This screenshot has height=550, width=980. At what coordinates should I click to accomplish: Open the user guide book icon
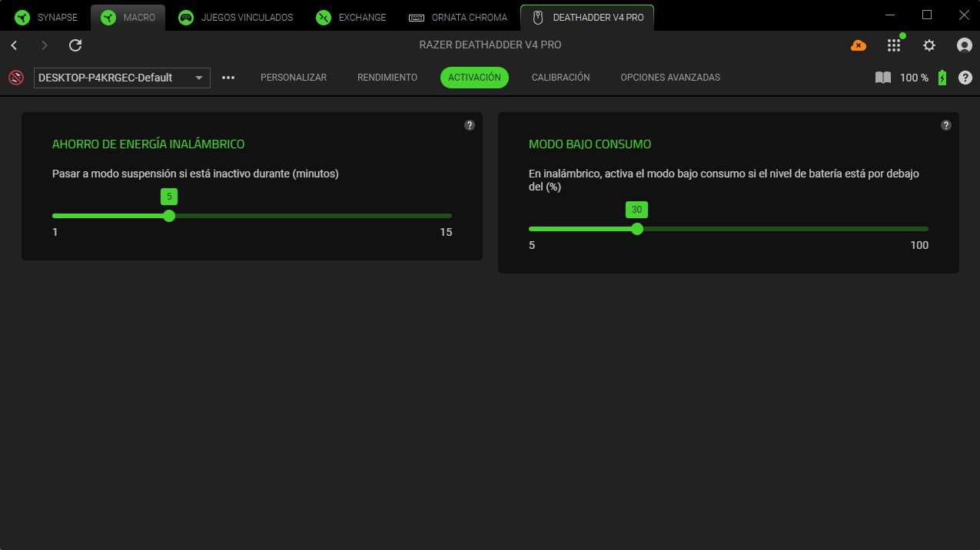pyautogui.click(x=883, y=78)
